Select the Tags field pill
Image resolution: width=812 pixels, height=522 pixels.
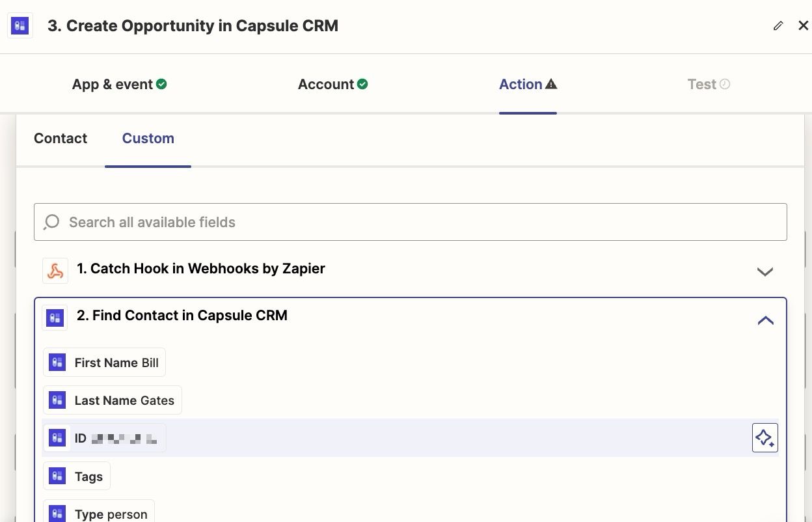(77, 476)
